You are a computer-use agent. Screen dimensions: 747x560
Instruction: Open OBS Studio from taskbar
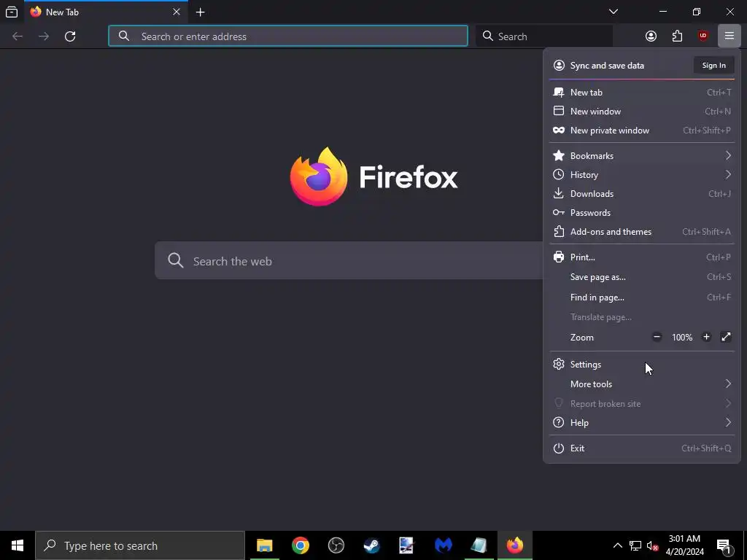[x=336, y=545]
